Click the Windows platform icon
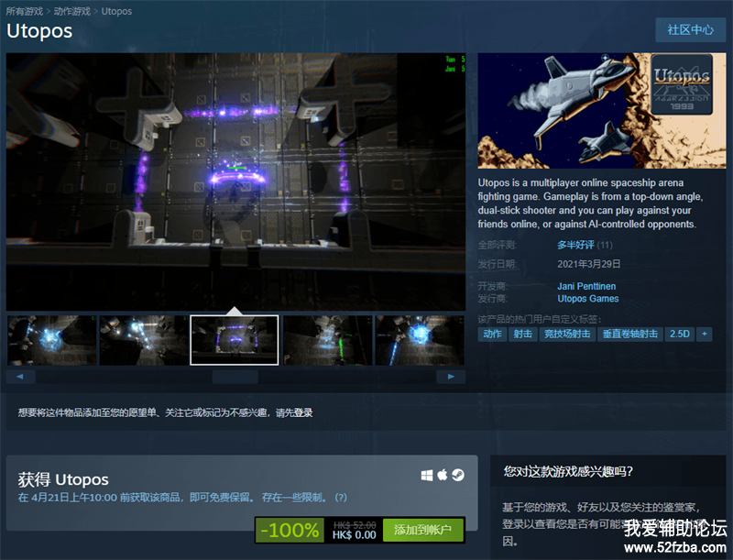This screenshot has width=733, height=560. tap(427, 476)
